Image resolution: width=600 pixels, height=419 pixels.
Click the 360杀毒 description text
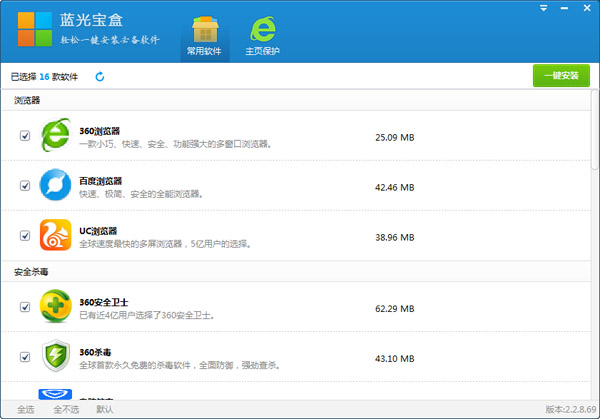[x=179, y=365]
